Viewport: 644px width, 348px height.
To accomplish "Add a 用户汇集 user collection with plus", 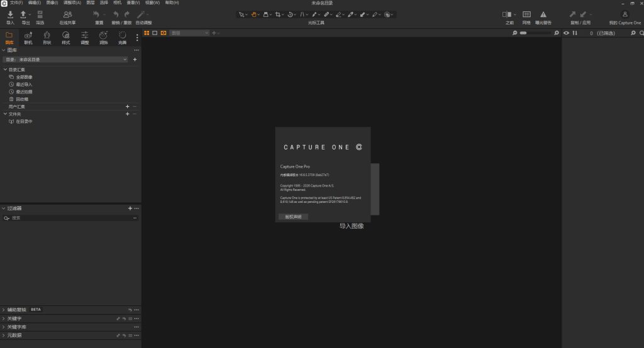I will tap(127, 107).
